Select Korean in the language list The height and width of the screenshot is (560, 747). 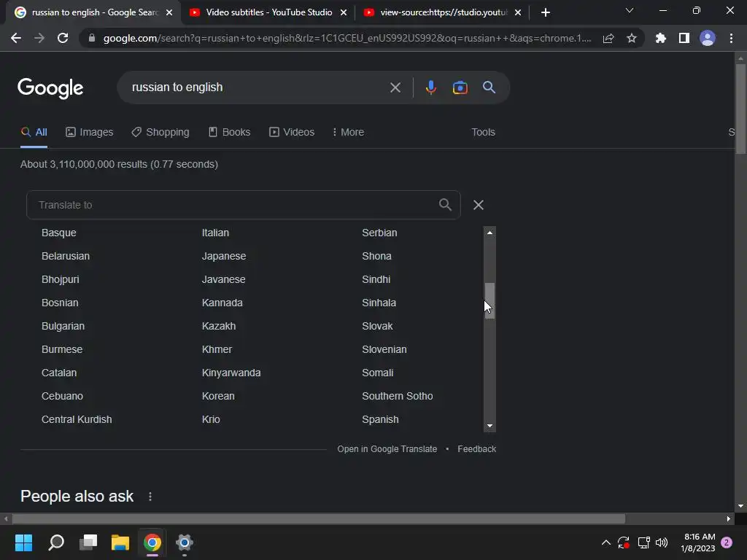pyautogui.click(x=218, y=396)
